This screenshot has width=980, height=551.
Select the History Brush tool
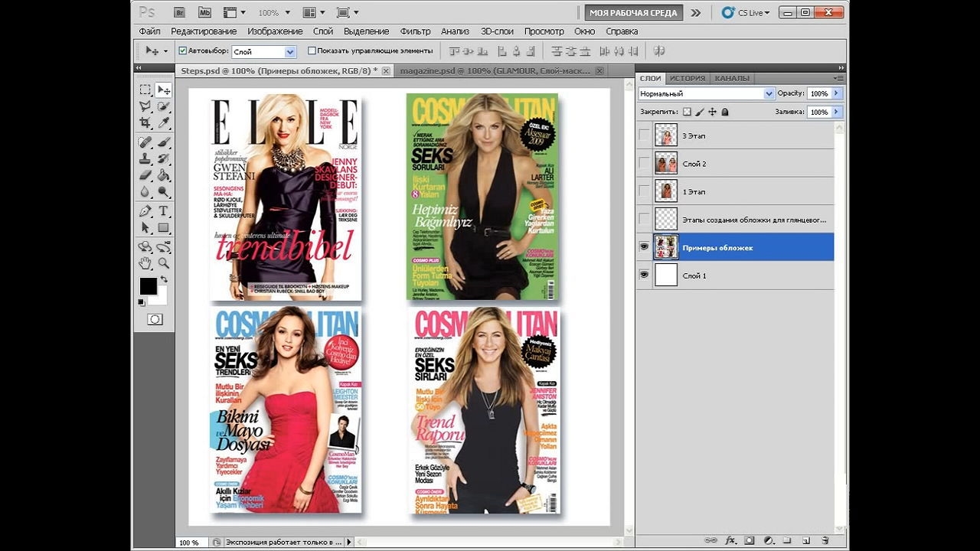pos(163,159)
